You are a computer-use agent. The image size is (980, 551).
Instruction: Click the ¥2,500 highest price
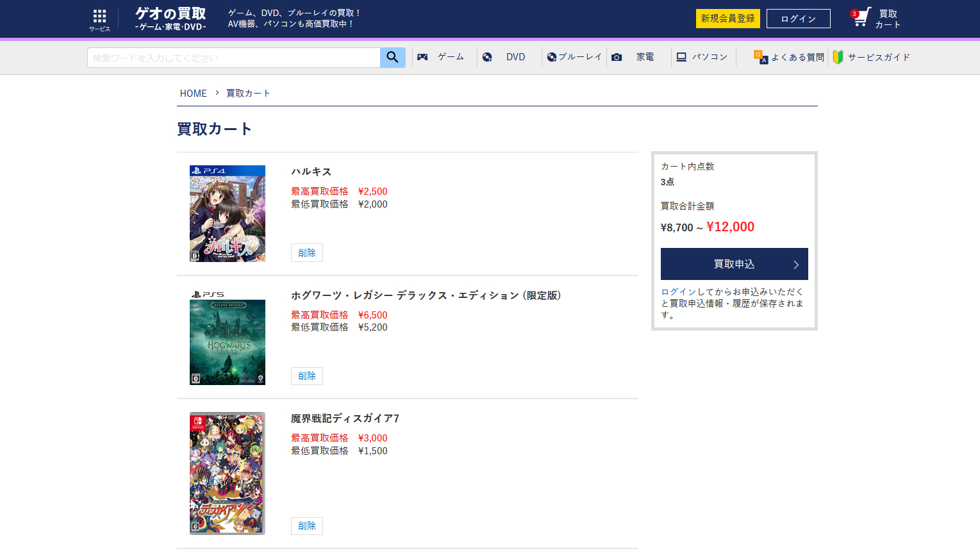click(x=373, y=192)
